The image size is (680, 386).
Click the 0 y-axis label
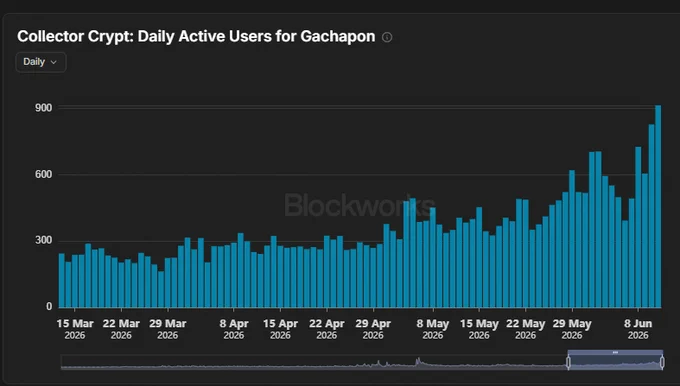pos(49,307)
